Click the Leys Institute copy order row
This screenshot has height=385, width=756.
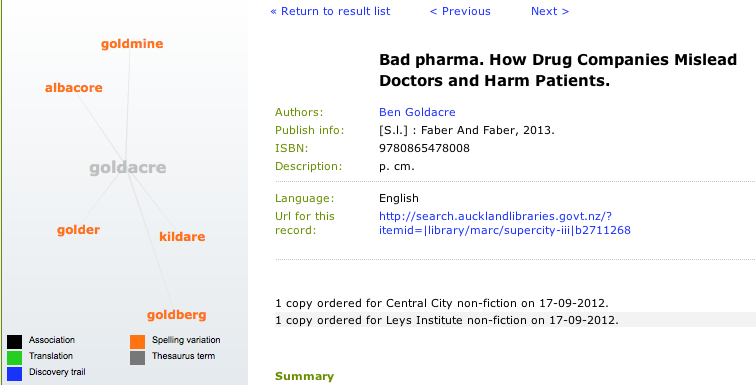point(515,319)
